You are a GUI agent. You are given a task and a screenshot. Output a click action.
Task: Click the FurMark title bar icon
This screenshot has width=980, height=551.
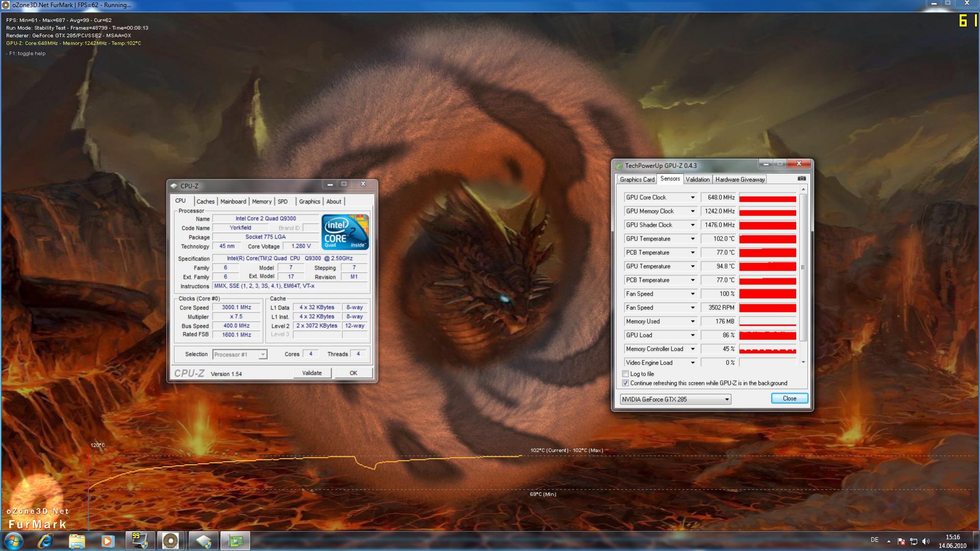(6, 5)
